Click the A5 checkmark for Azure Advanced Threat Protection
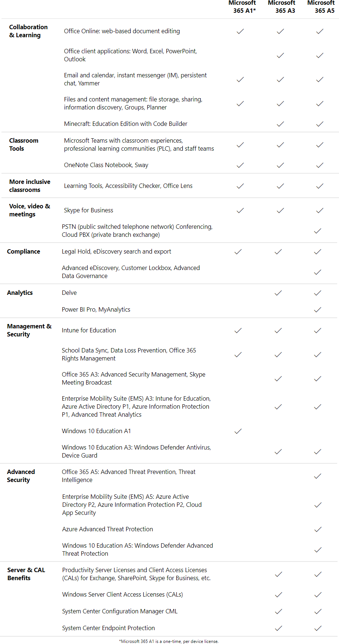339x644 pixels. (x=318, y=529)
